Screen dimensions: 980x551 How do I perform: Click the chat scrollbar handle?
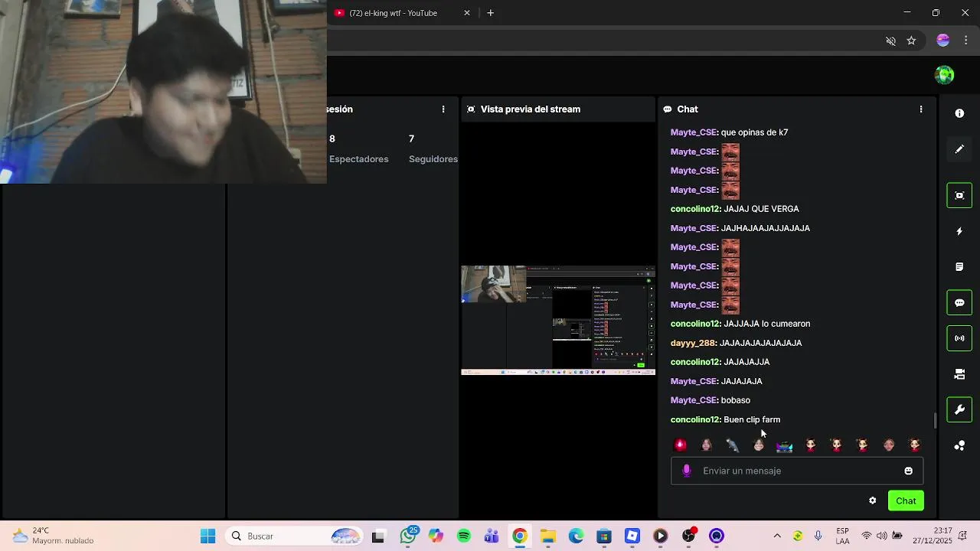[935, 421]
